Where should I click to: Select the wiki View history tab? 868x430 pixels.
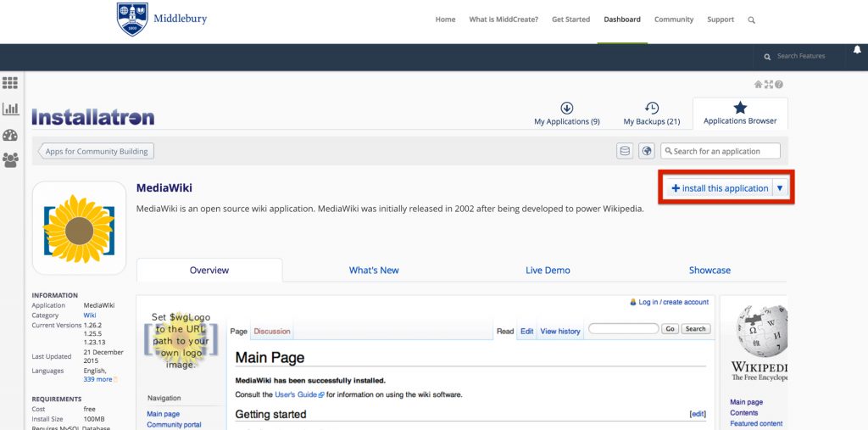(x=560, y=332)
